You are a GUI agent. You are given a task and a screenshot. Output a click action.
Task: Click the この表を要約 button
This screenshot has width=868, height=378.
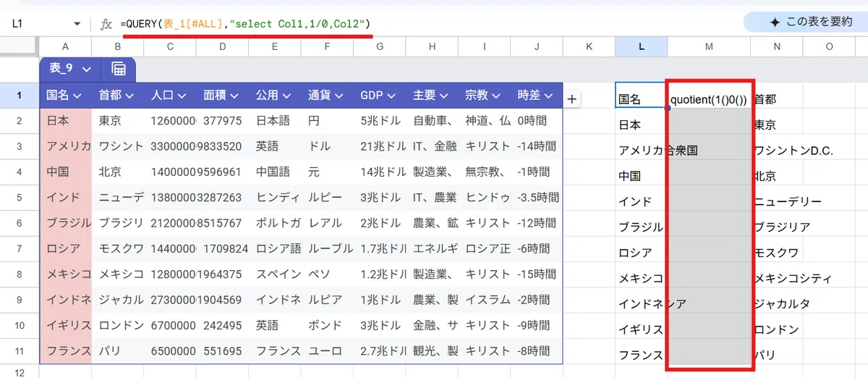[811, 22]
